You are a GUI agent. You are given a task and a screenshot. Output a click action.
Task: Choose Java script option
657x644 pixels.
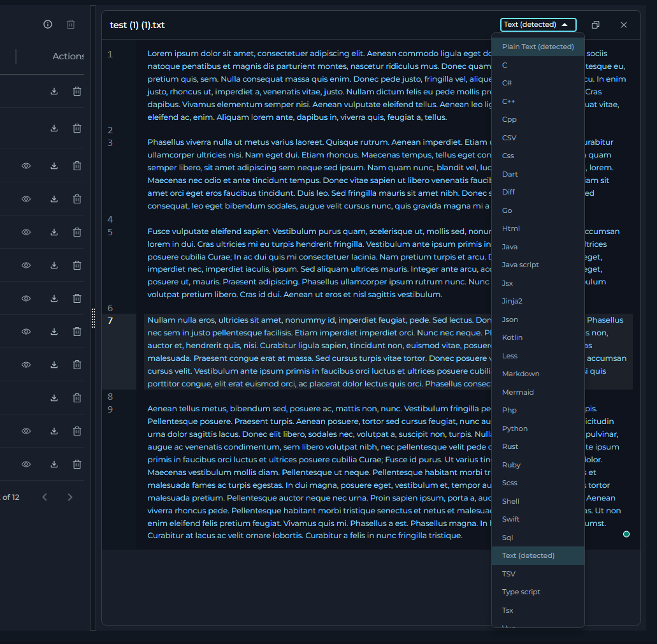coord(538,265)
